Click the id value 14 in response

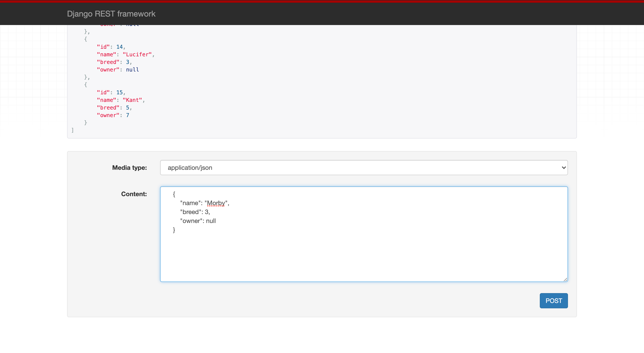click(119, 47)
